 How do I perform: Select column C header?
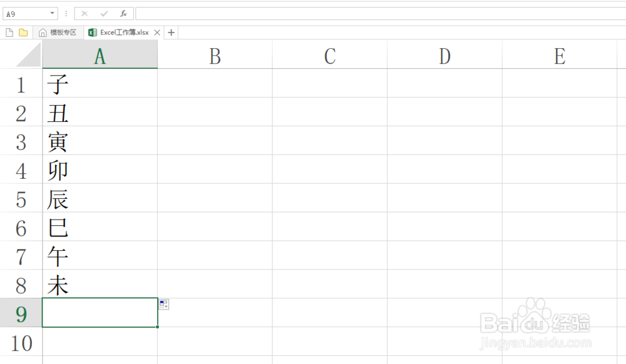click(330, 56)
